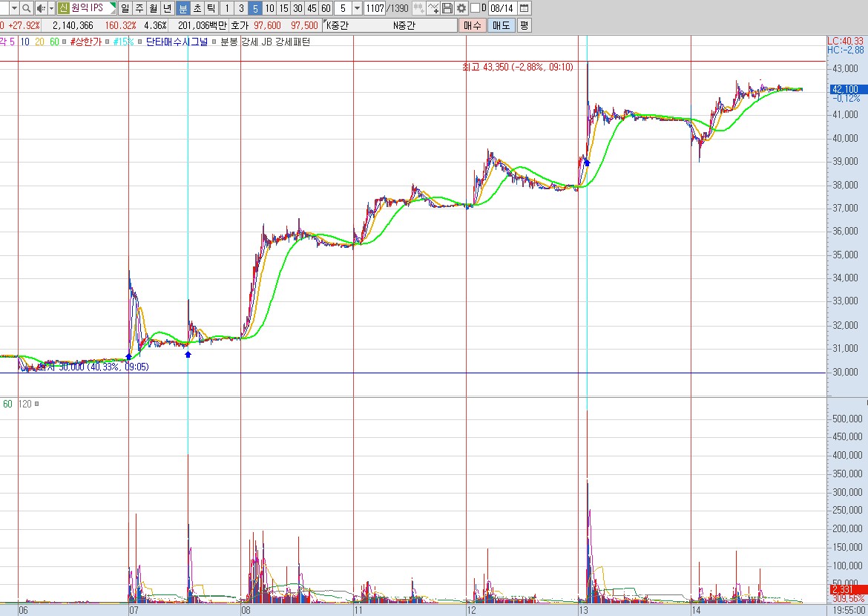This screenshot has height=616, width=868.
Task: Click the date field showing 08/14
Action: coord(502,8)
